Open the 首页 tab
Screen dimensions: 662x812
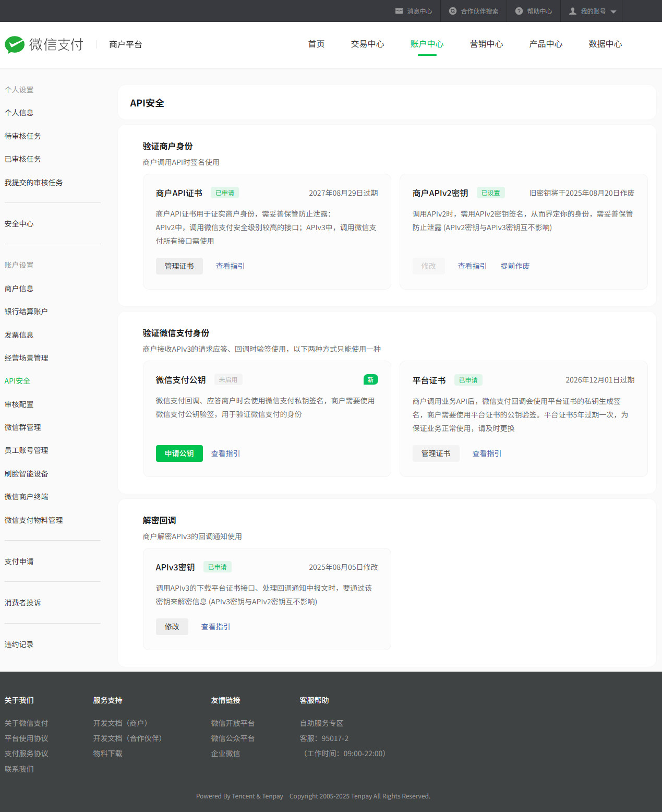tap(317, 44)
